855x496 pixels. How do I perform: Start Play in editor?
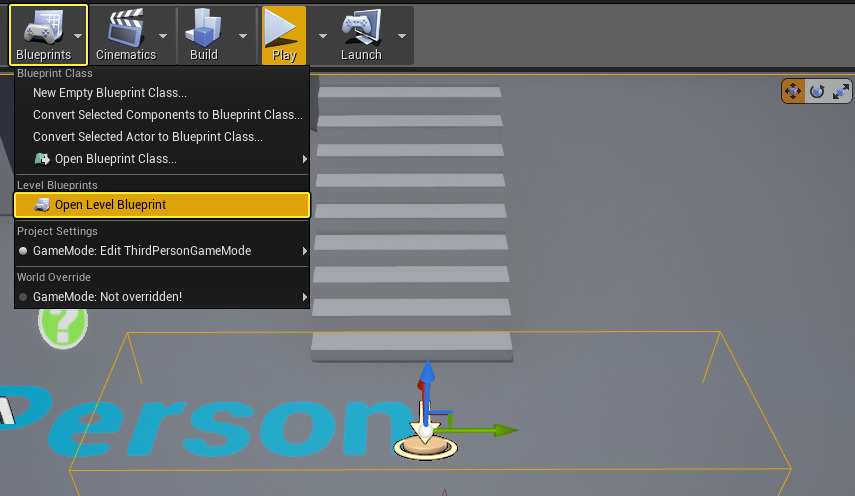point(284,35)
